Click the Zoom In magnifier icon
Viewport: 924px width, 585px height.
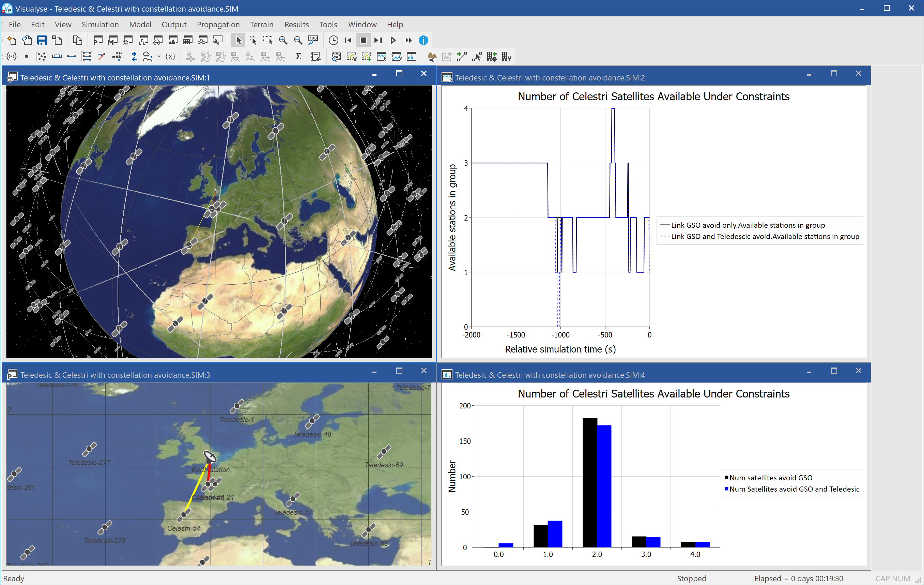283,40
